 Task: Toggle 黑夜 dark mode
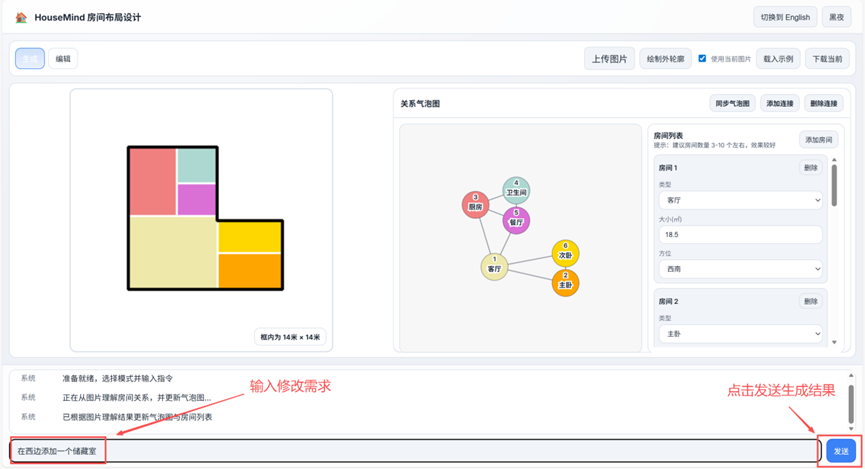(x=835, y=17)
